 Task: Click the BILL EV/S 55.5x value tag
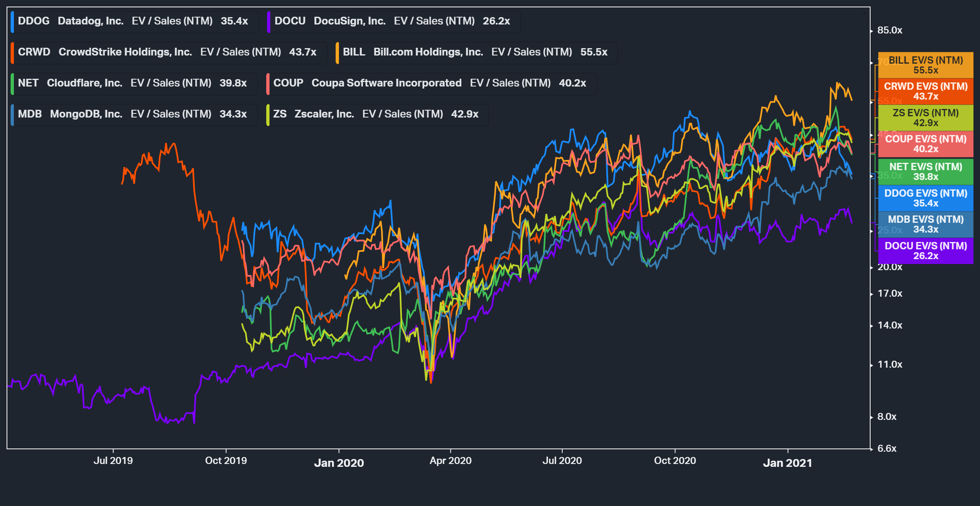926,65
